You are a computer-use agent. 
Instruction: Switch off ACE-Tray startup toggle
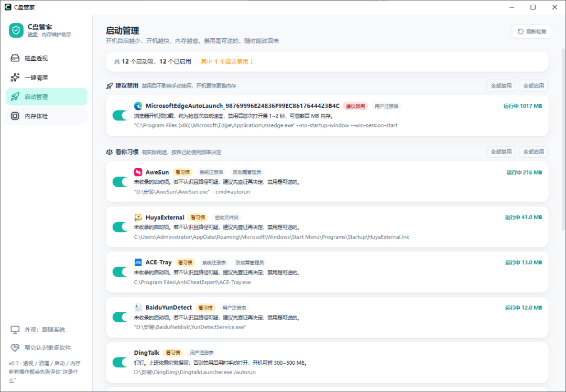click(x=121, y=272)
